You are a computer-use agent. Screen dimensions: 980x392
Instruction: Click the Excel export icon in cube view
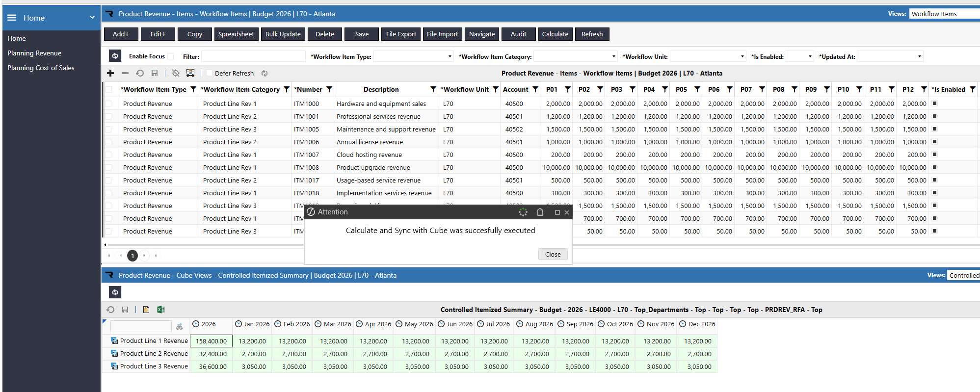click(x=160, y=310)
